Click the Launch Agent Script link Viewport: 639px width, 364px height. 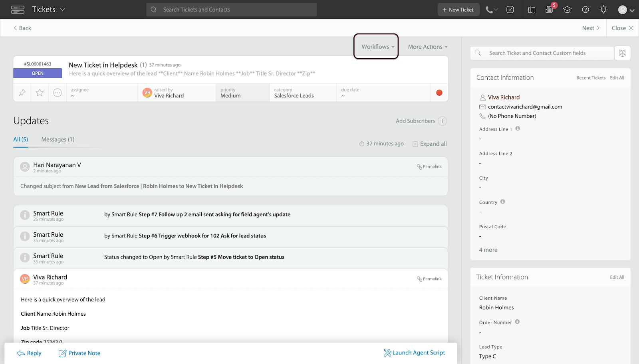(414, 353)
